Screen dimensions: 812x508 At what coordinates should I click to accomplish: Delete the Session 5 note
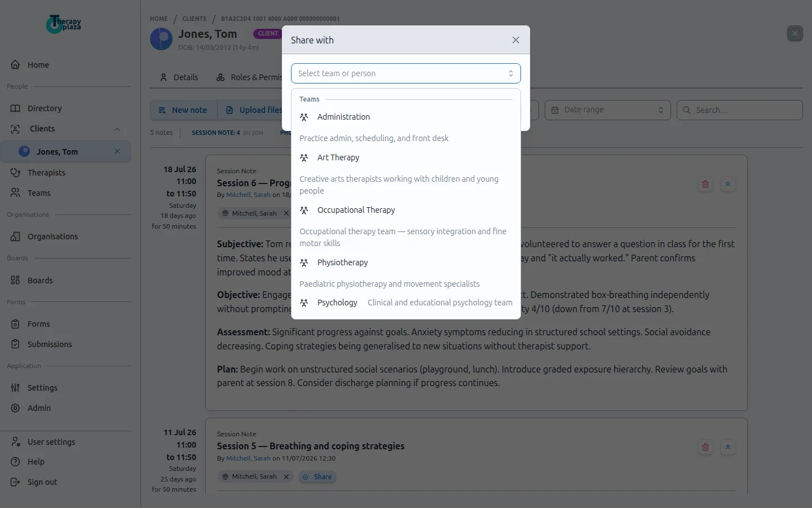705,447
